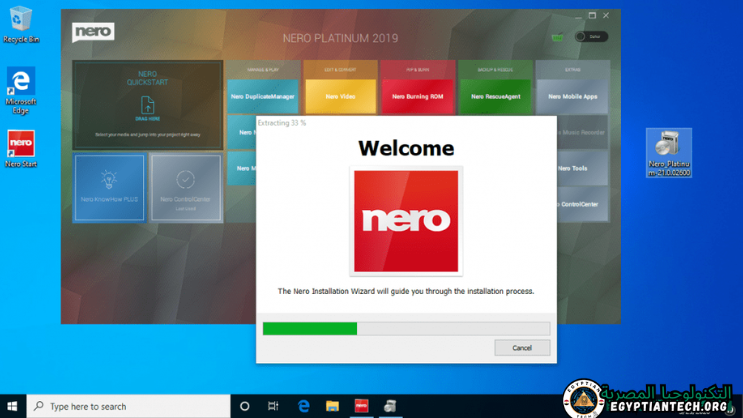Launch Edge browser from the taskbar
The width and height of the screenshot is (743, 418).
point(303,406)
